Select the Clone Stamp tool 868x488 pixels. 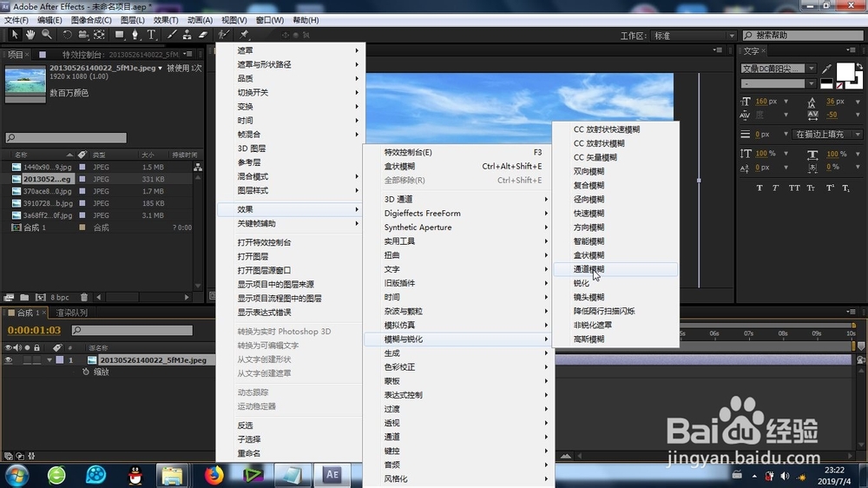click(x=187, y=35)
